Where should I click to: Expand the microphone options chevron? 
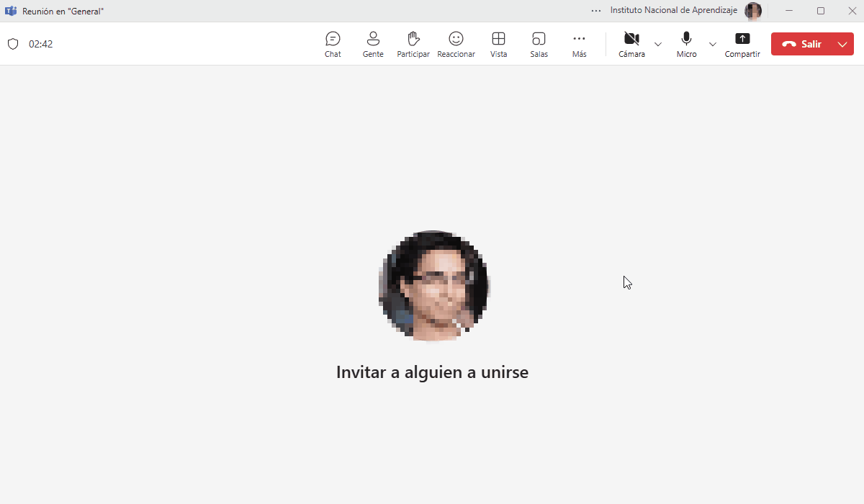(713, 44)
